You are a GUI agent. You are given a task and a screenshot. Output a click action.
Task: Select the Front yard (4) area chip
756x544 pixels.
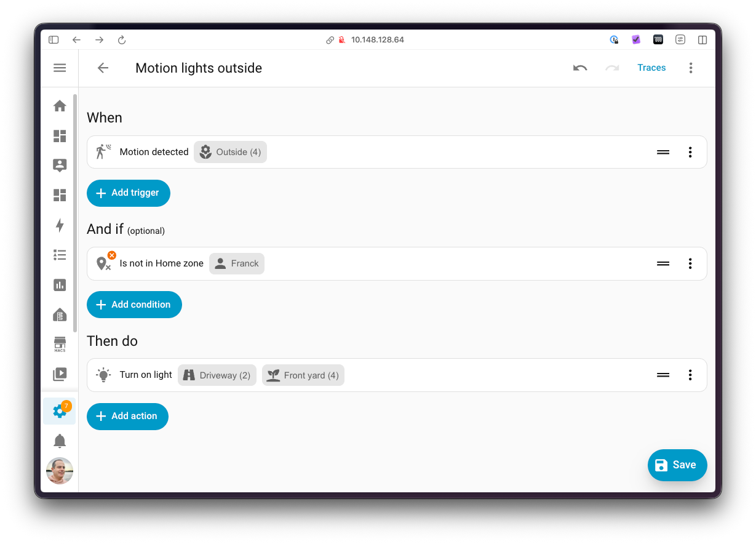tap(303, 375)
